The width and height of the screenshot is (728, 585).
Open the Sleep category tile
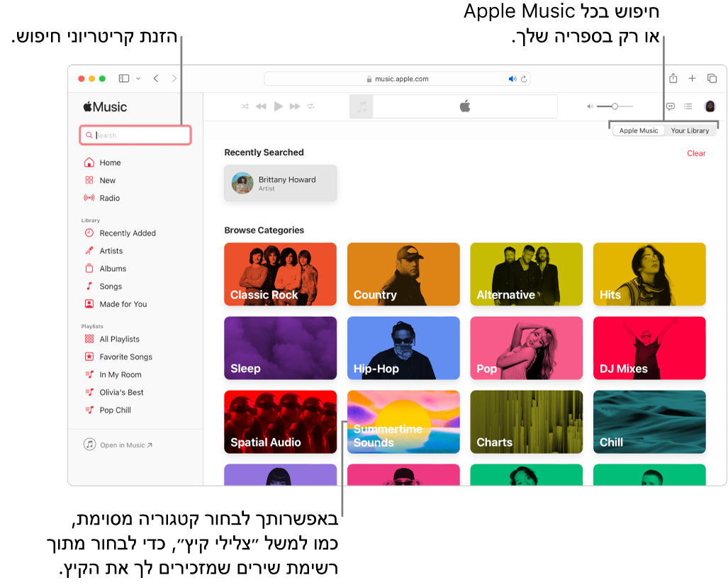pyautogui.click(x=281, y=347)
